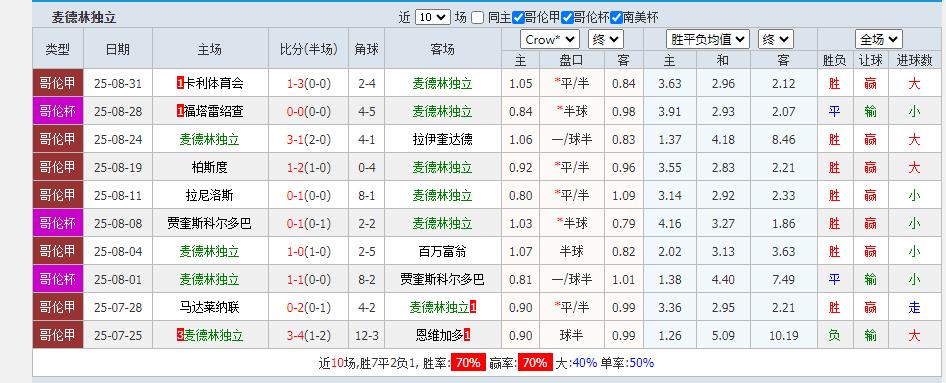This screenshot has height=383, width=946.
Task: Click the red card badge beside 恩维加多
Action: 468,335
